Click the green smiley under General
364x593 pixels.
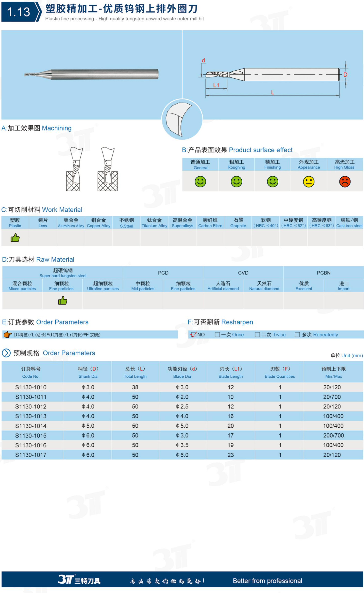(200, 181)
